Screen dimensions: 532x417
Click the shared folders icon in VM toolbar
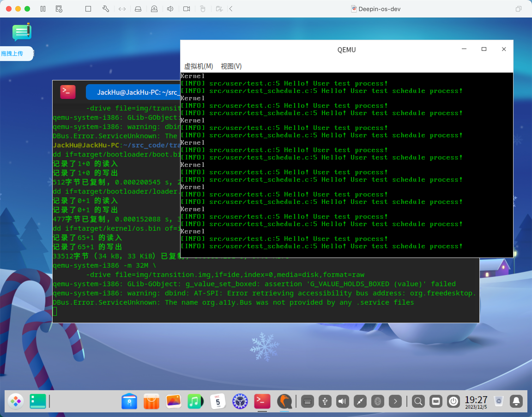tap(219, 9)
